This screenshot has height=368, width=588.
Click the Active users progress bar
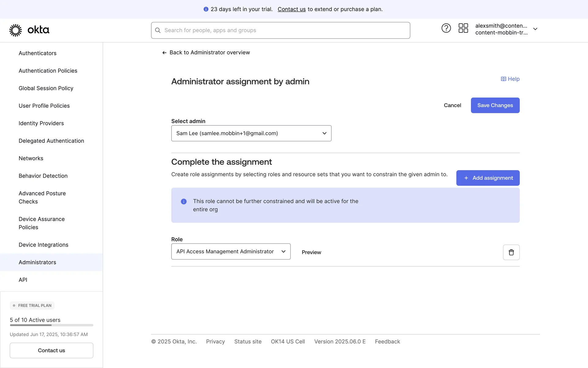click(51, 325)
